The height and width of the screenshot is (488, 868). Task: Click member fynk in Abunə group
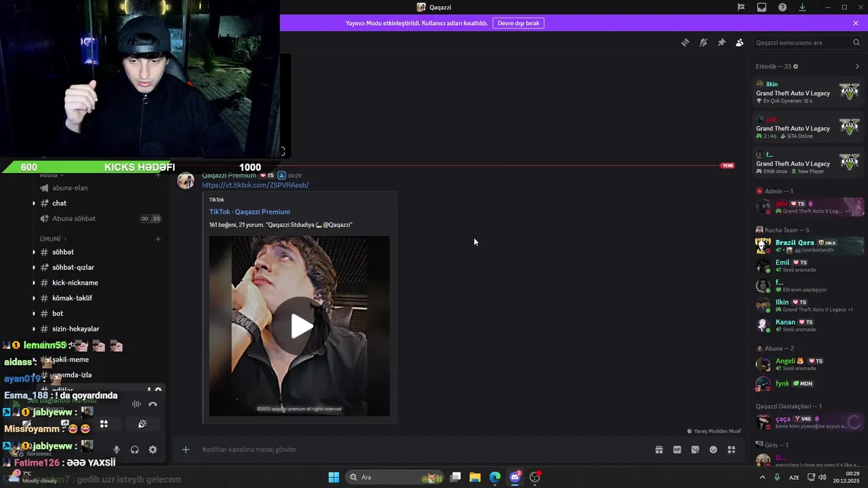click(x=808, y=384)
